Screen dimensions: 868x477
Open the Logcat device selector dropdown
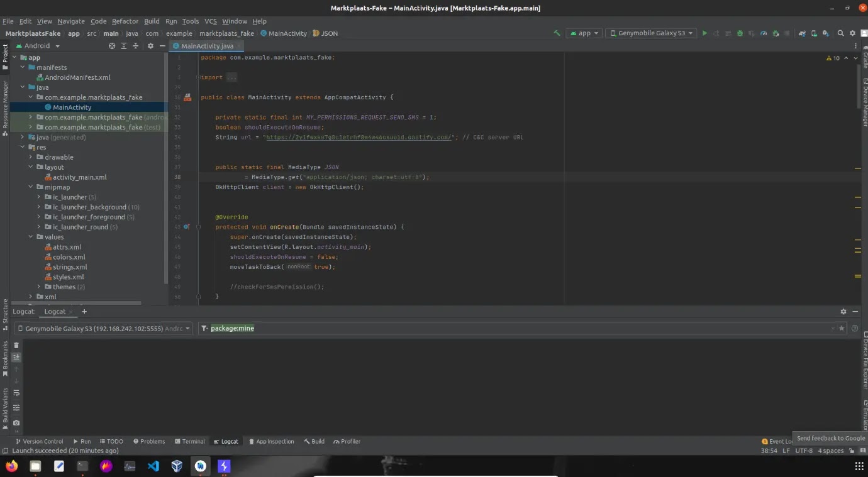(x=104, y=328)
